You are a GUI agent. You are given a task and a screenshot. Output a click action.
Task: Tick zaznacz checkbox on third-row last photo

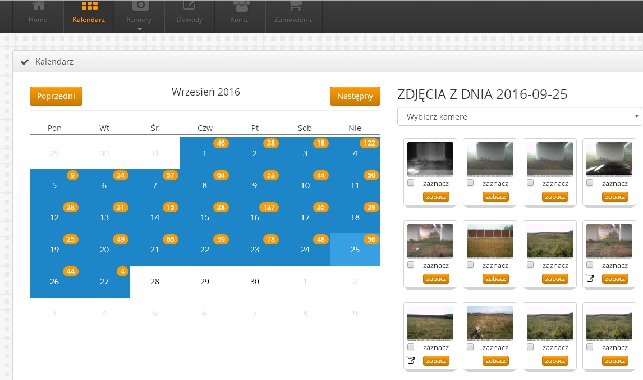tap(590, 347)
